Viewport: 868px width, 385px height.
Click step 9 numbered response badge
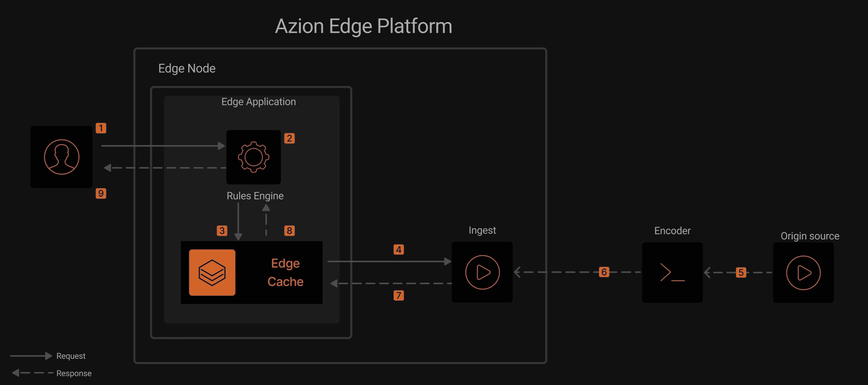(x=101, y=193)
